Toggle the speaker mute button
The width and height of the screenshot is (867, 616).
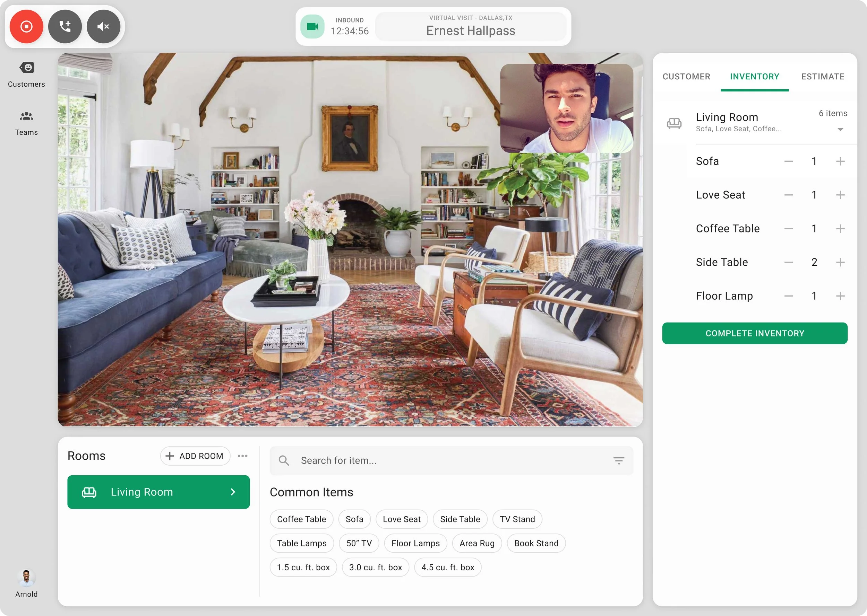click(103, 27)
